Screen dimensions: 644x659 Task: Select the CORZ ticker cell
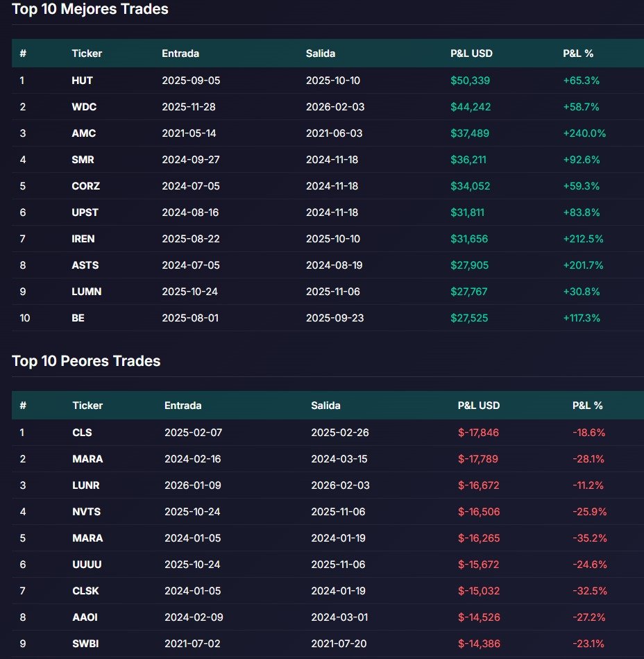(85, 186)
